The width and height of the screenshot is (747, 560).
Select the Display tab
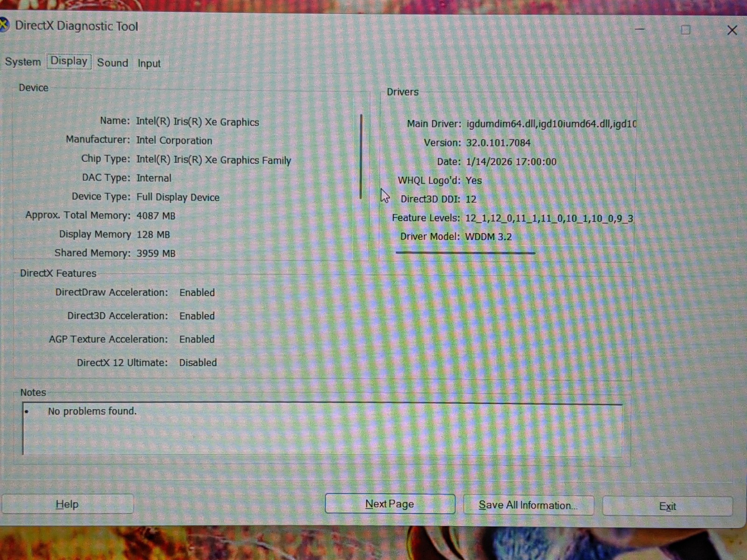tap(69, 61)
